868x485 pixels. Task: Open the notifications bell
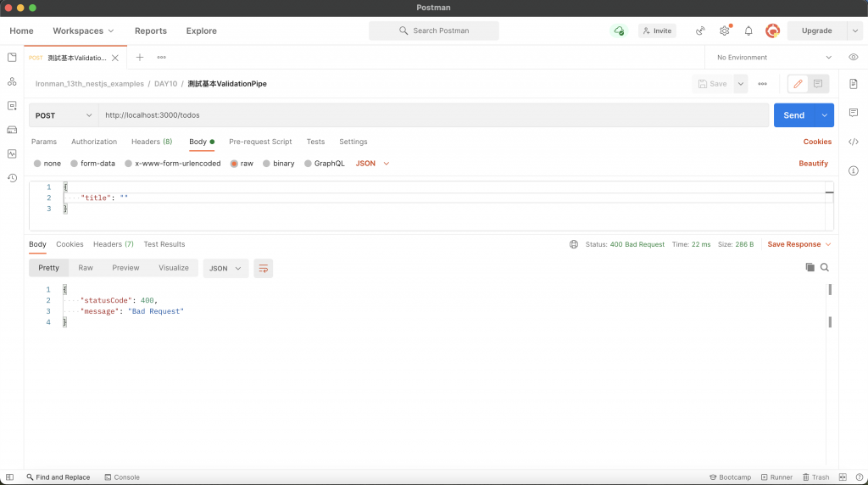point(748,31)
